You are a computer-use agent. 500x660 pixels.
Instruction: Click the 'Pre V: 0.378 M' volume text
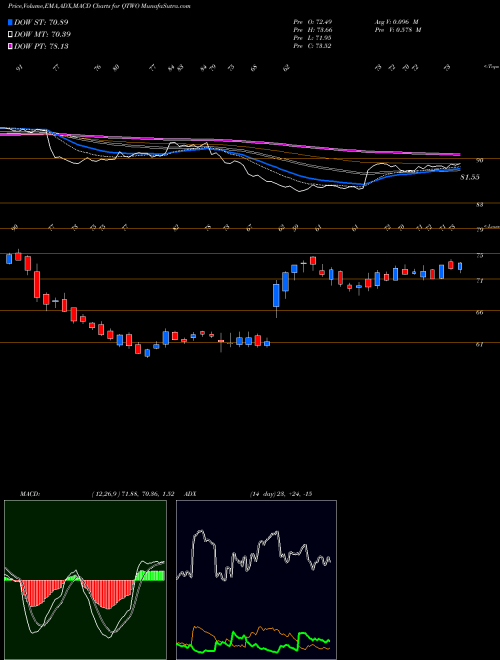point(397,30)
